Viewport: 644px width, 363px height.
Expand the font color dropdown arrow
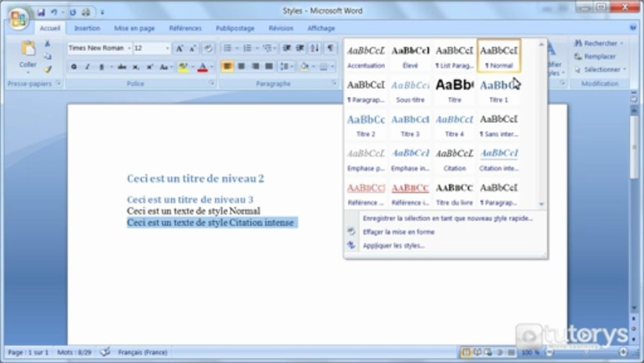tap(212, 67)
